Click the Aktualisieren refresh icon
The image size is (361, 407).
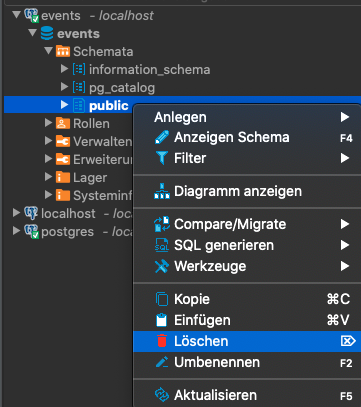162,395
